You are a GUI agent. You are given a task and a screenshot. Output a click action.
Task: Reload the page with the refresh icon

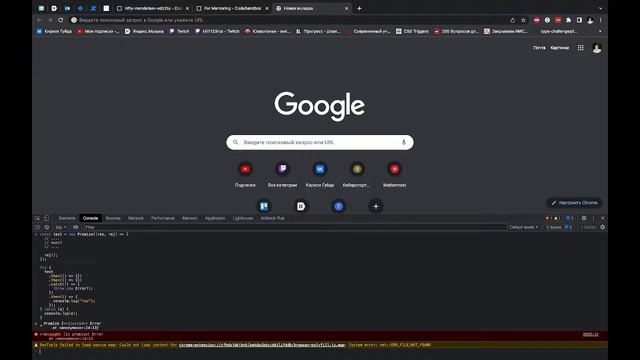60,20
